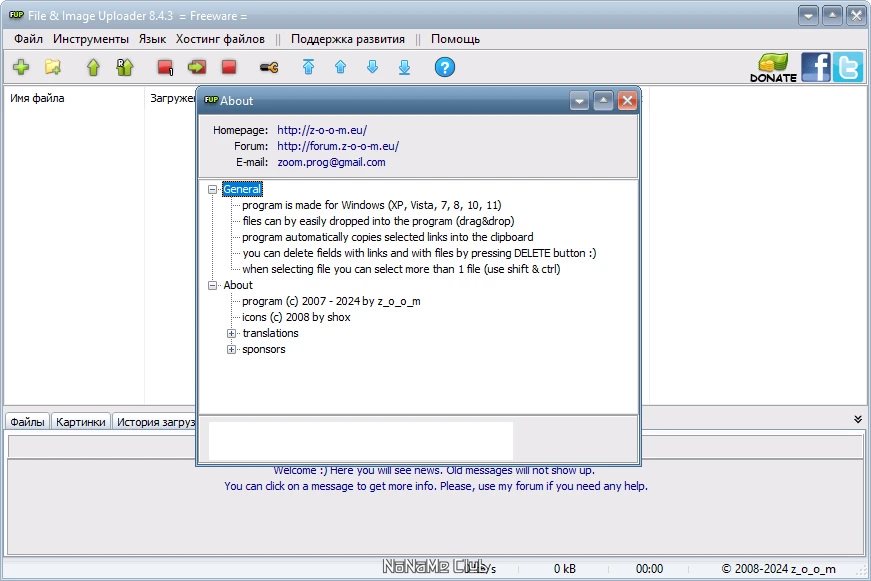Click the zoom.prog@gmail.com email link
Screen dimensions: 871x581
pos(332,162)
